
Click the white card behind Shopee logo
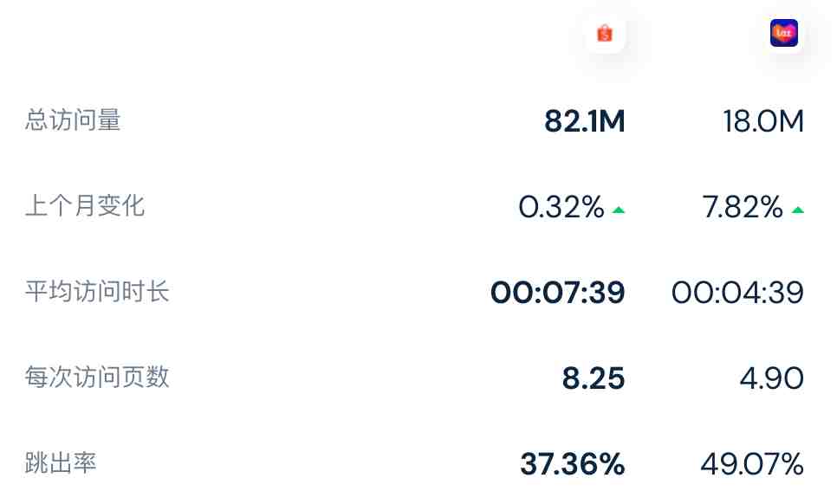tap(605, 33)
